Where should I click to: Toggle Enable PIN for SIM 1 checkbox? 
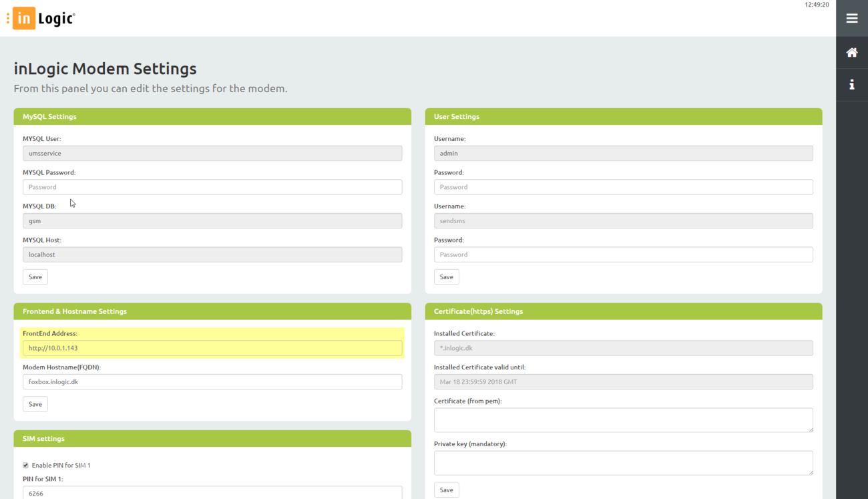pos(26,465)
